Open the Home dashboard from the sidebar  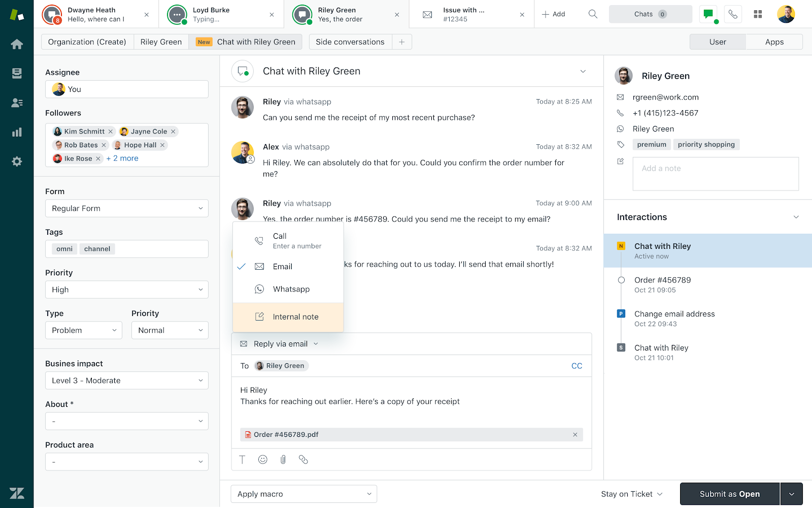pyautogui.click(x=17, y=44)
